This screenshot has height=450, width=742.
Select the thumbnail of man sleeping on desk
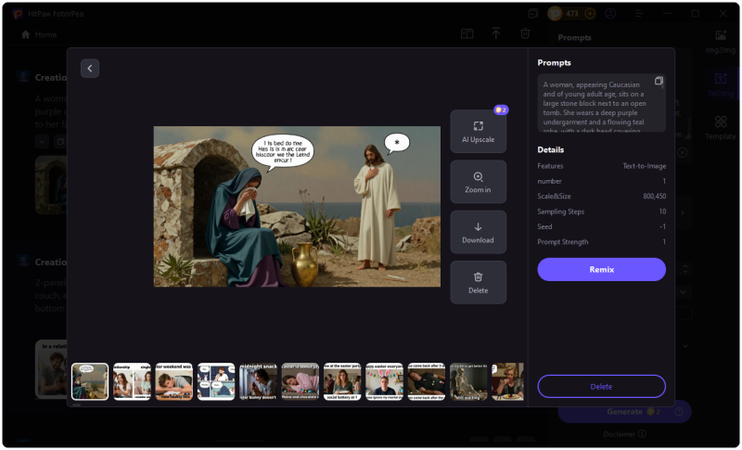tap(174, 381)
